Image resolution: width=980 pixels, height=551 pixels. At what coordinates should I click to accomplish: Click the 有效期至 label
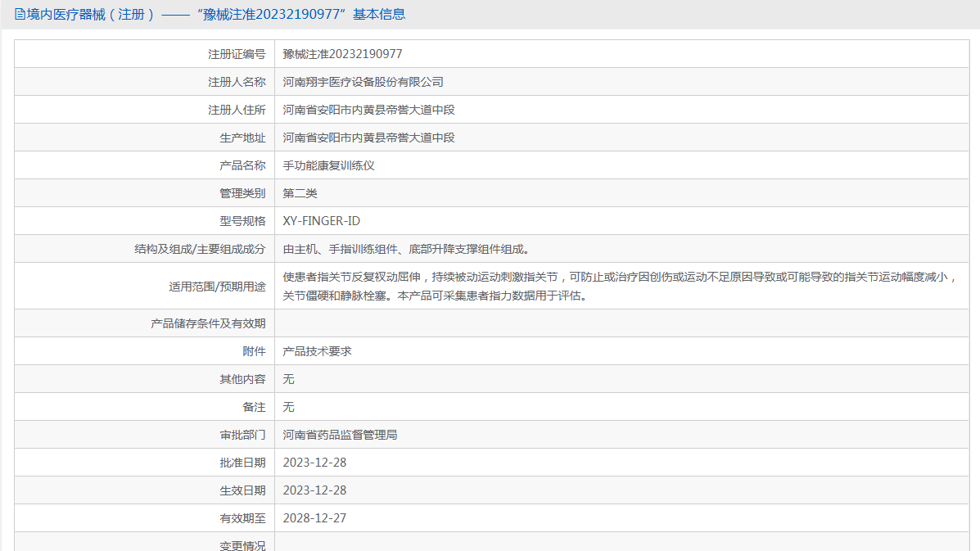242,518
